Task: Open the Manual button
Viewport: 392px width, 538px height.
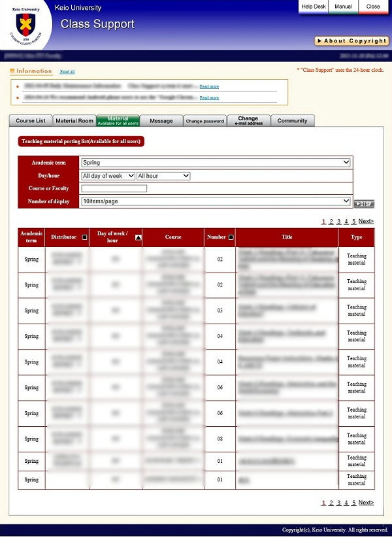Action: (343, 7)
